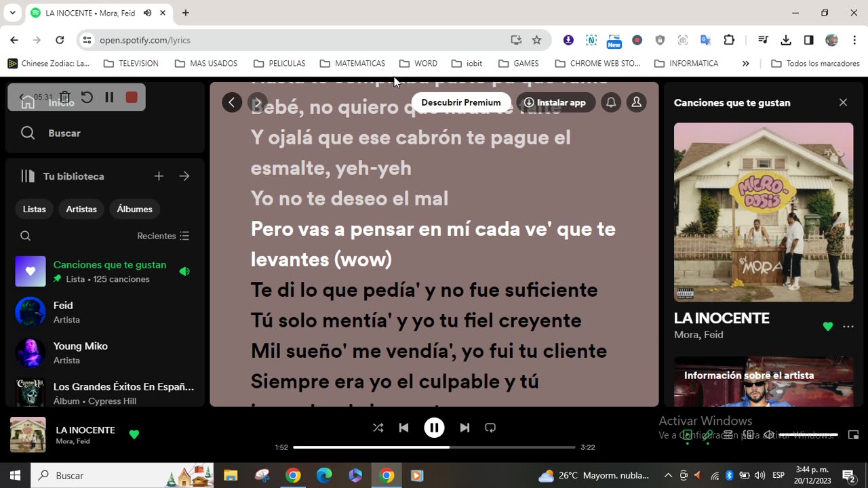Open Todos los marcadores folder
868x488 pixels.
[816, 63]
